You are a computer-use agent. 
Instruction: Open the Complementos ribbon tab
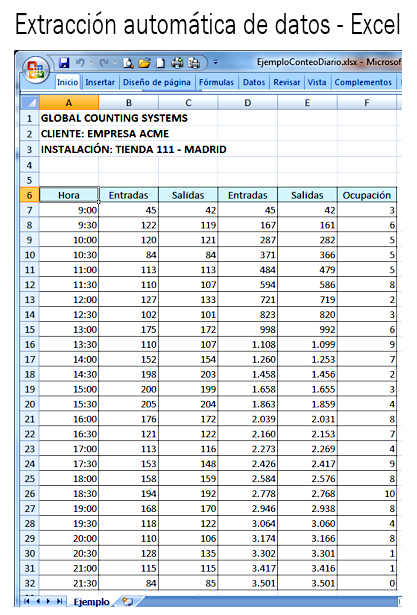pos(363,82)
